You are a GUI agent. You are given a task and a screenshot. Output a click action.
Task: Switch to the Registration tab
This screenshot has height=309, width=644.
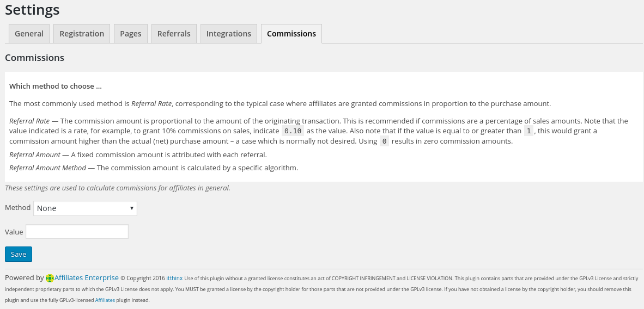click(82, 34)
